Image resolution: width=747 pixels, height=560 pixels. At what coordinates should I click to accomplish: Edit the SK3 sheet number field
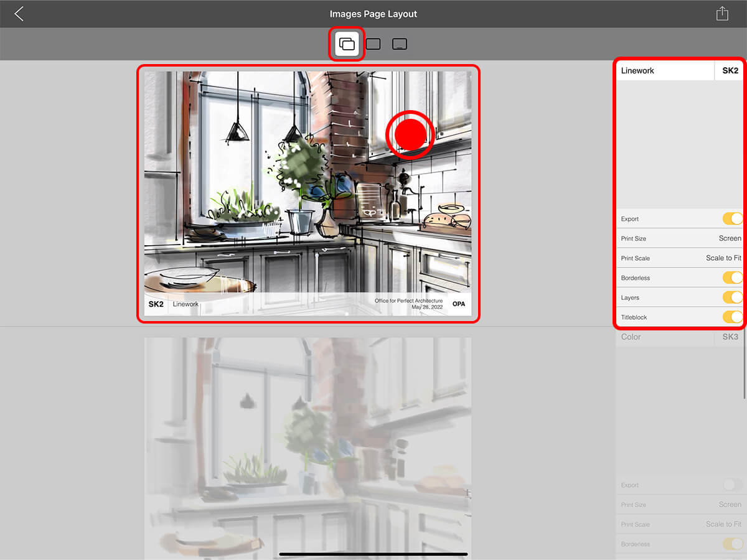point(730,337)
